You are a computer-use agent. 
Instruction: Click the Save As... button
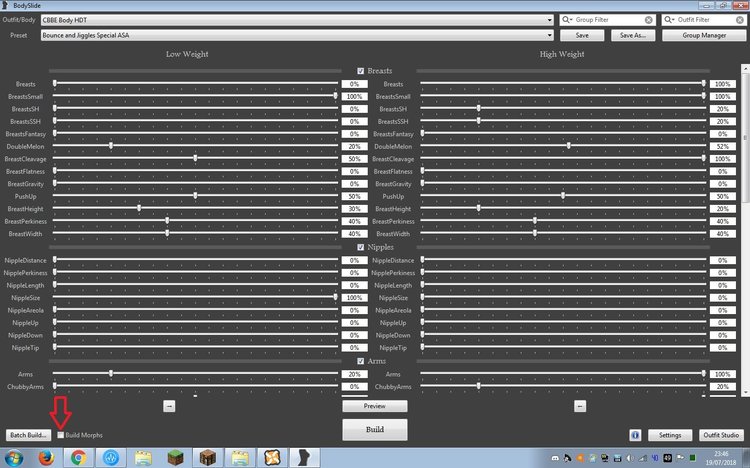click(633, 35)
